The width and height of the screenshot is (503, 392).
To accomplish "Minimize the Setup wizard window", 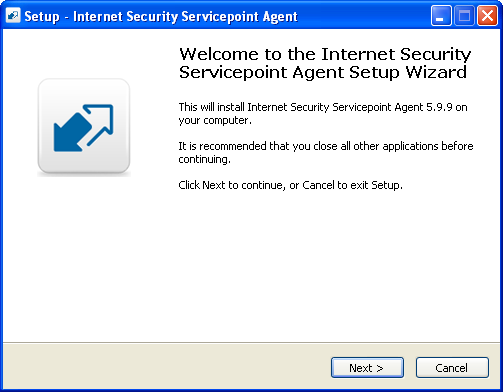I will (x=441, y=16).
